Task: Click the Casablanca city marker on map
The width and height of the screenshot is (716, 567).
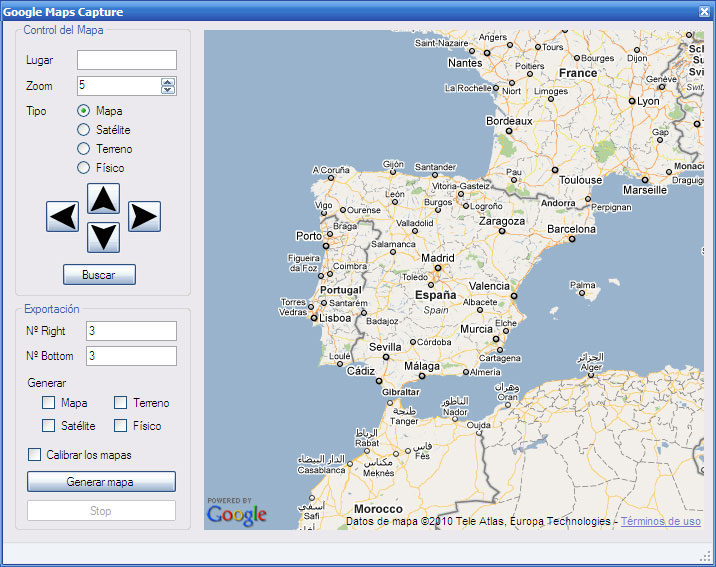Action: click(x=350, y=463)
